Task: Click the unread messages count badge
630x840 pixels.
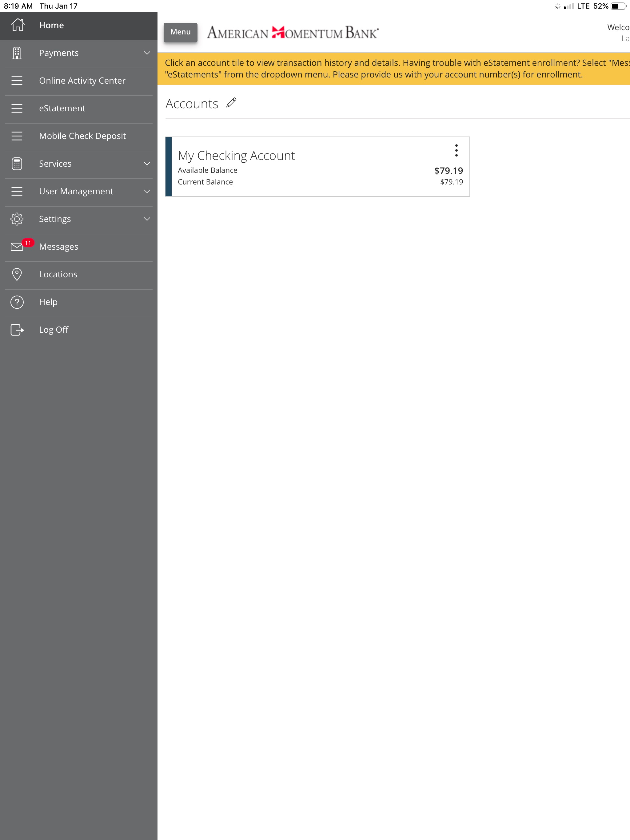Action: 28,243
